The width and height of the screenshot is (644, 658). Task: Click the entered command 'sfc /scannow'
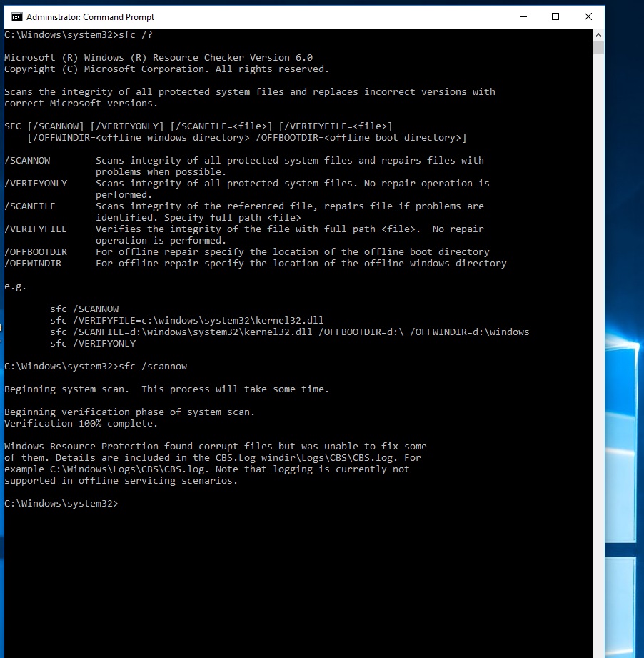pyautogui.click(x=153, y=367)
